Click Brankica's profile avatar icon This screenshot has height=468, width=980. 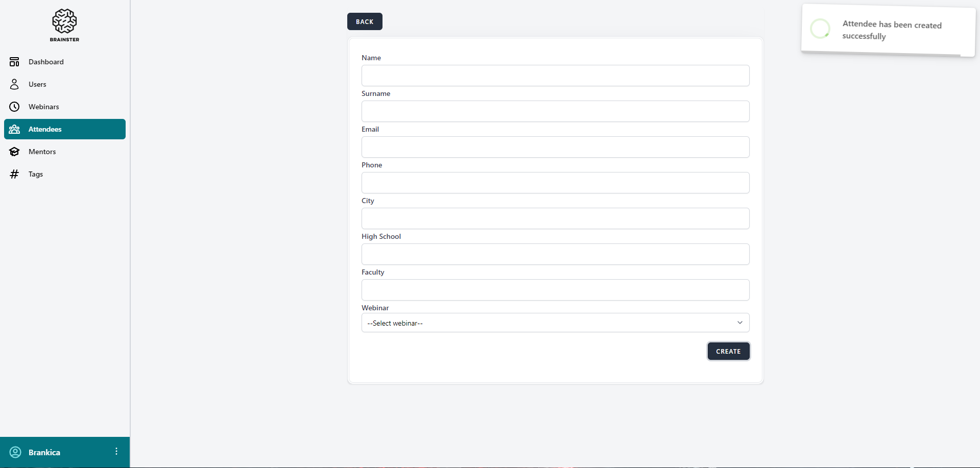(15, 452)
